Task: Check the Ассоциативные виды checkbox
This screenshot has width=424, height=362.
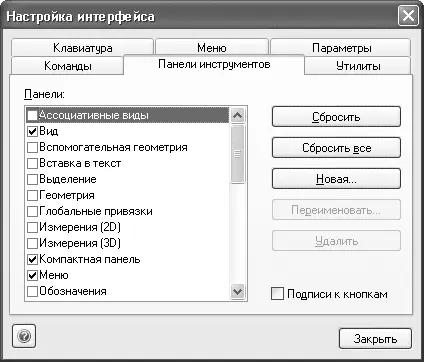Action: (x=32, y=115)
